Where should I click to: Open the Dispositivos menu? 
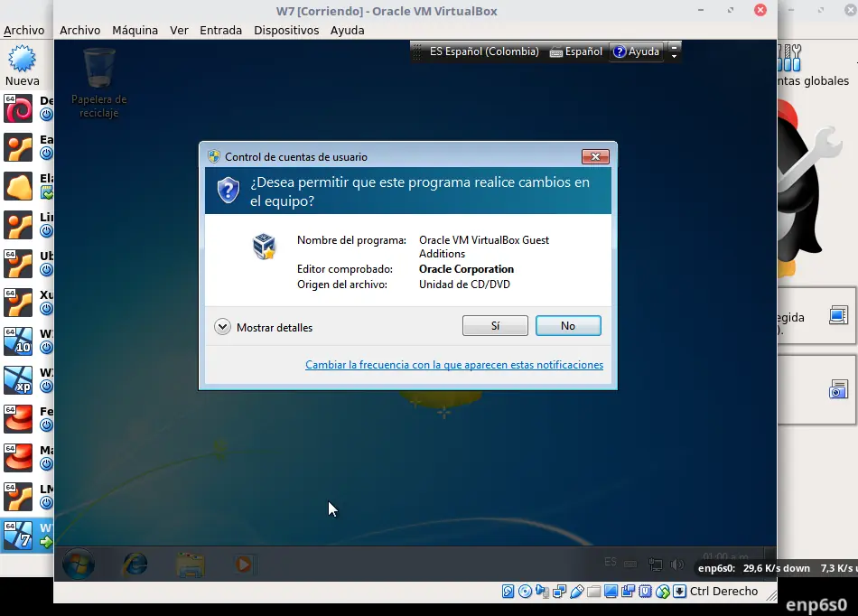(286, 30)
